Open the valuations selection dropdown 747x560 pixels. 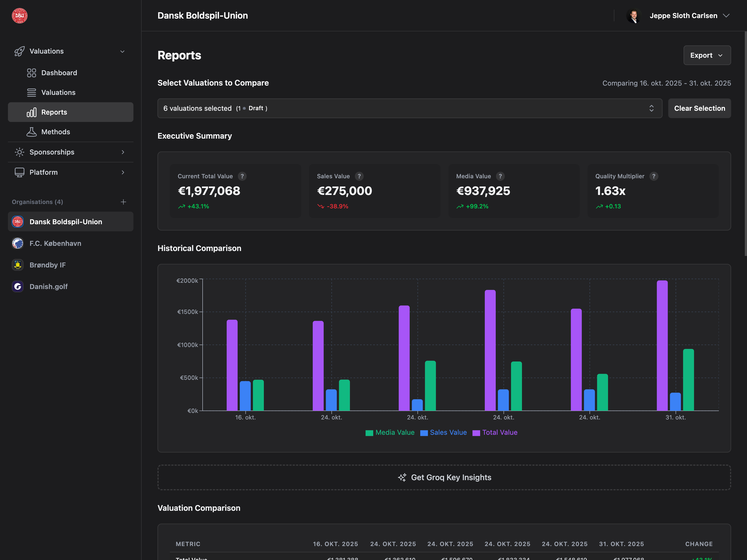(x=409, y=109)
